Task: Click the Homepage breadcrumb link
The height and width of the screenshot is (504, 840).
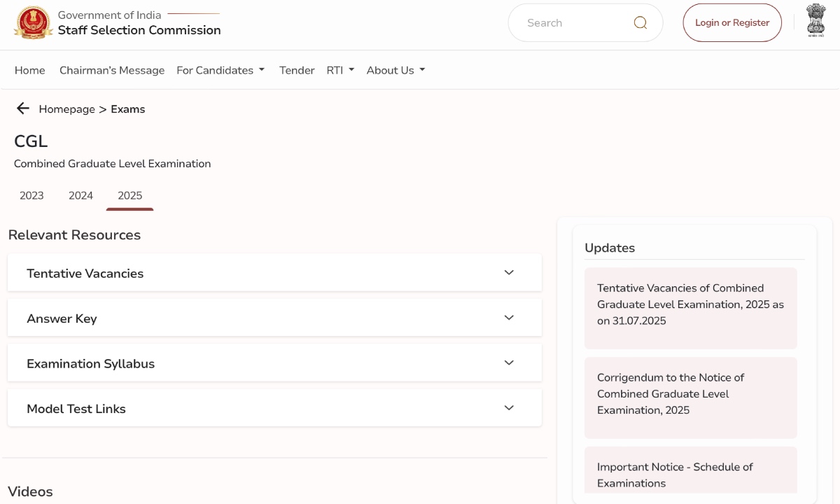Action: [66, 109]
